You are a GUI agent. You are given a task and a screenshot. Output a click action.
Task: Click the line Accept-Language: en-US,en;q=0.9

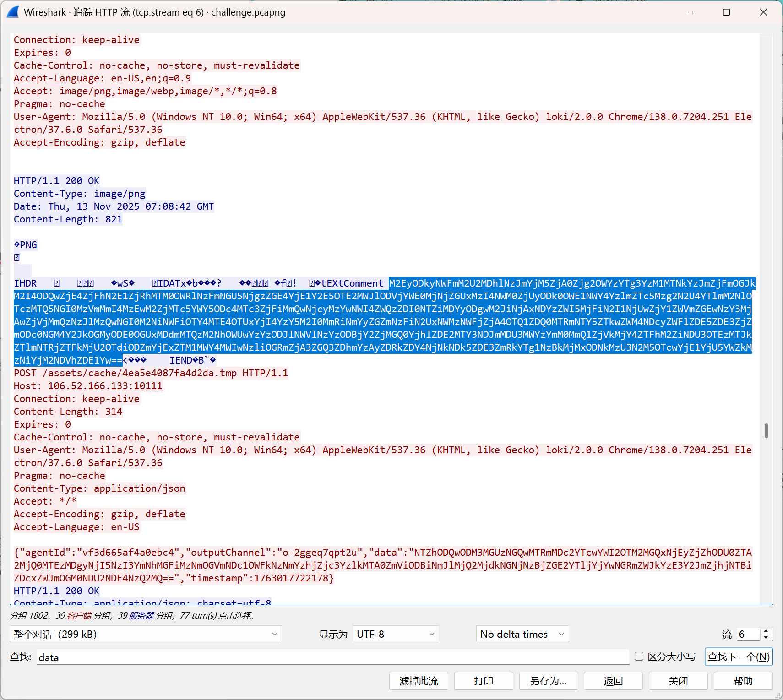click(102, 78)
